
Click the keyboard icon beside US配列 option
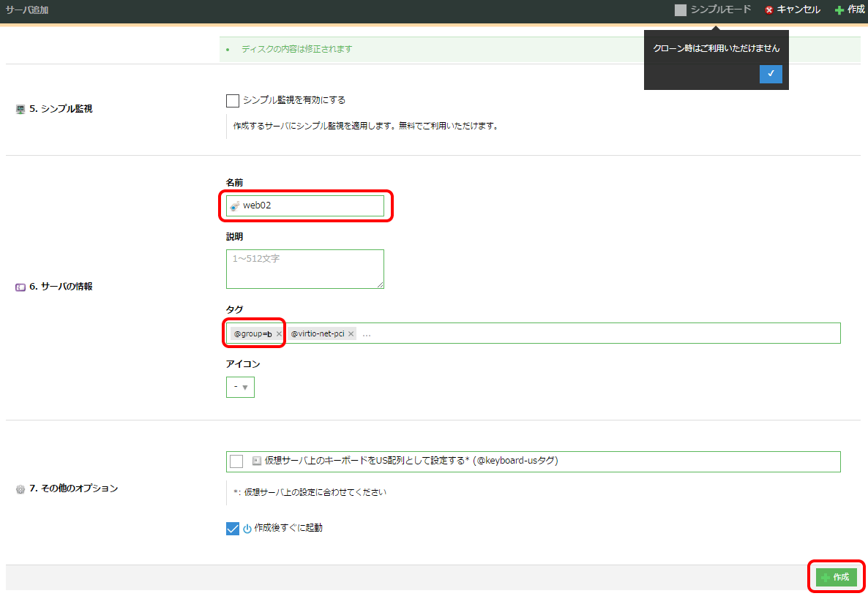pos(257,461)
